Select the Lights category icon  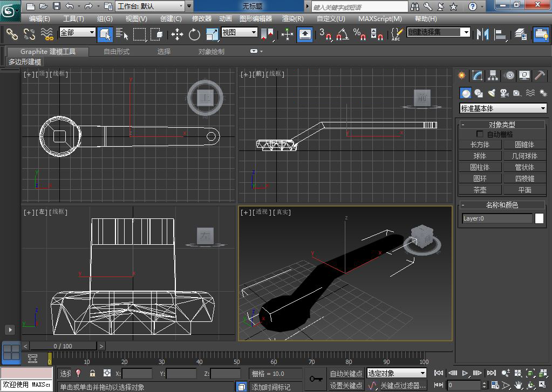[x=492, y=93]
